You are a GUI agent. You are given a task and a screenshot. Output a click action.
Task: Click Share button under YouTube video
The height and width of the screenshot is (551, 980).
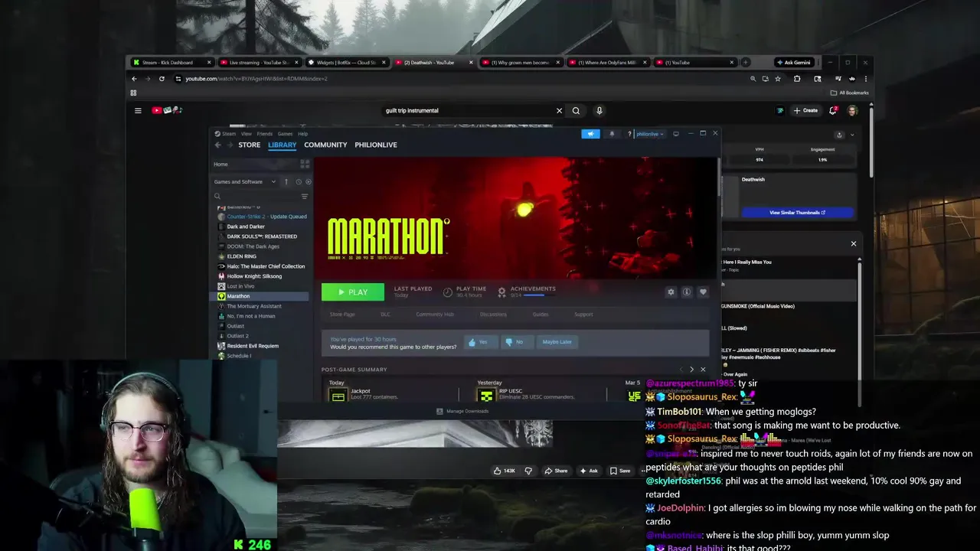557,471
